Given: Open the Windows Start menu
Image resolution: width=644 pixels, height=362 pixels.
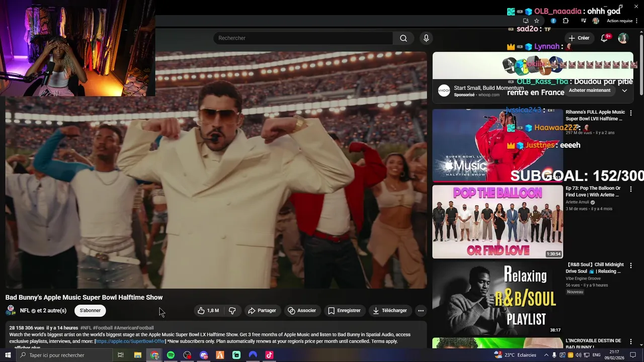Looking at the screenshot, I should coord(7,355).
